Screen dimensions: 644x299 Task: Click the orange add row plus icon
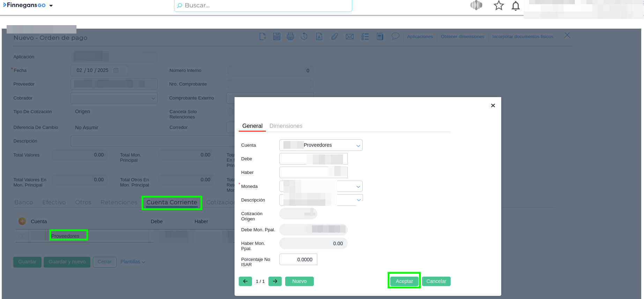22,221
